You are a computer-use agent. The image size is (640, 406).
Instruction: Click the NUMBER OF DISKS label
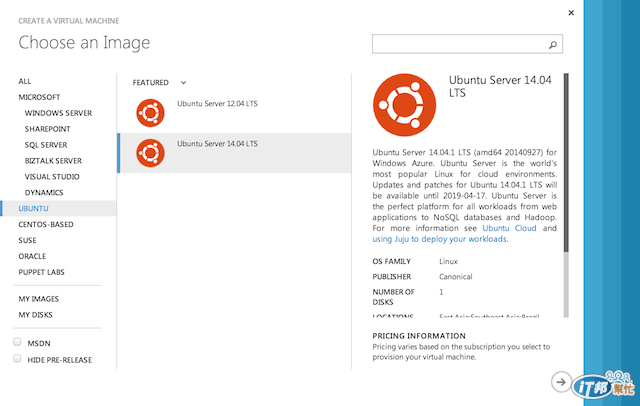click(x=393, y=297)
